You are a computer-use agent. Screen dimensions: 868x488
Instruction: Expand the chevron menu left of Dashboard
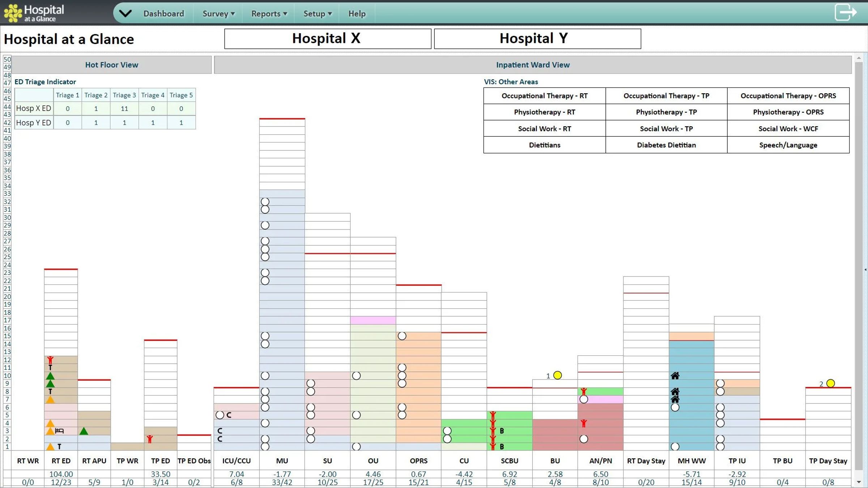(x=125, y=13)
